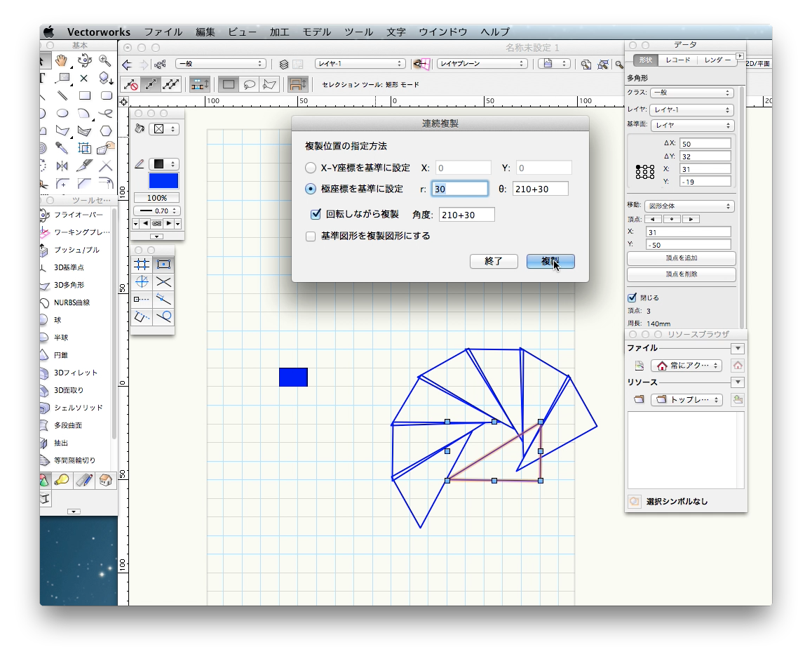Click the 頂点を追加 button
The image size is (812, 661).
click(682, 258)
